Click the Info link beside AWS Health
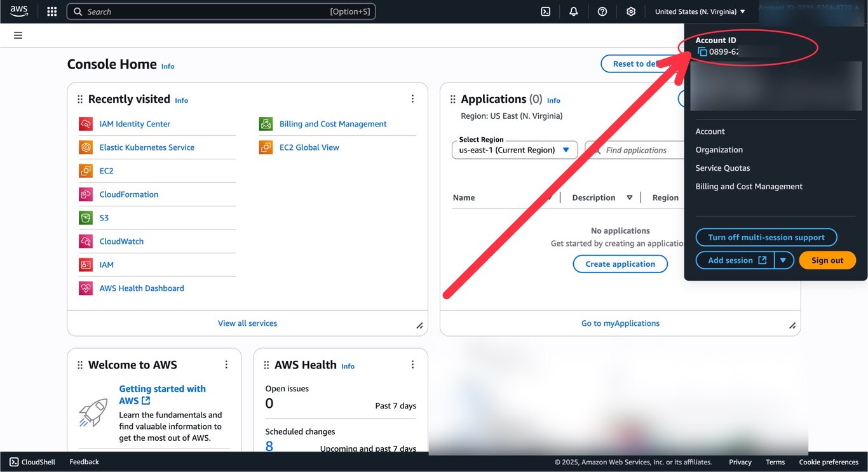The image size is (868, 472). (x=348, y=367)
